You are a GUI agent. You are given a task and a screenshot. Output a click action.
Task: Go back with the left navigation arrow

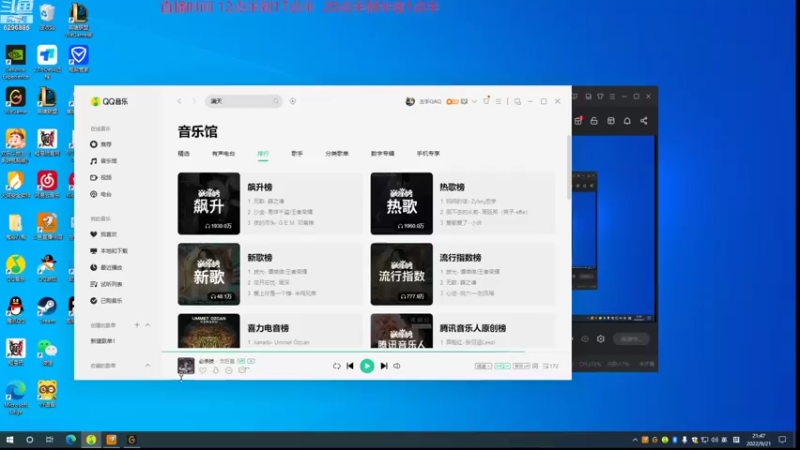pyautogui.click(x=180, y=102)
